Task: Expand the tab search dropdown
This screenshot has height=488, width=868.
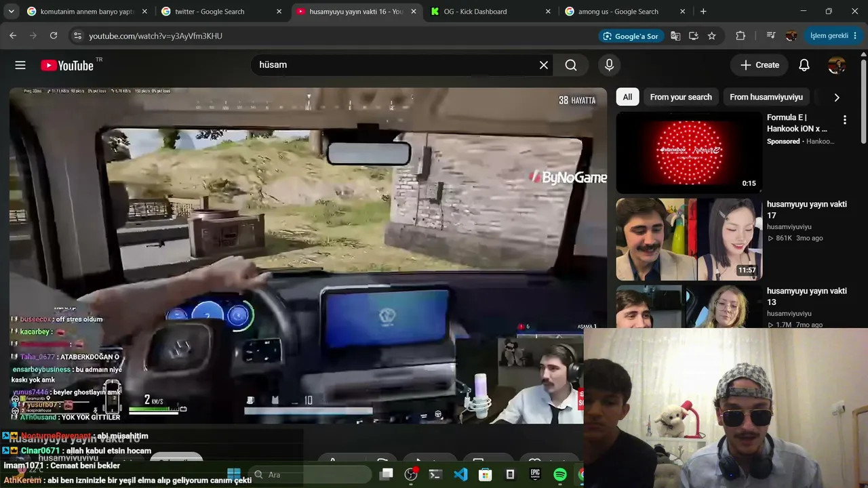Action: tap(10, 12)
